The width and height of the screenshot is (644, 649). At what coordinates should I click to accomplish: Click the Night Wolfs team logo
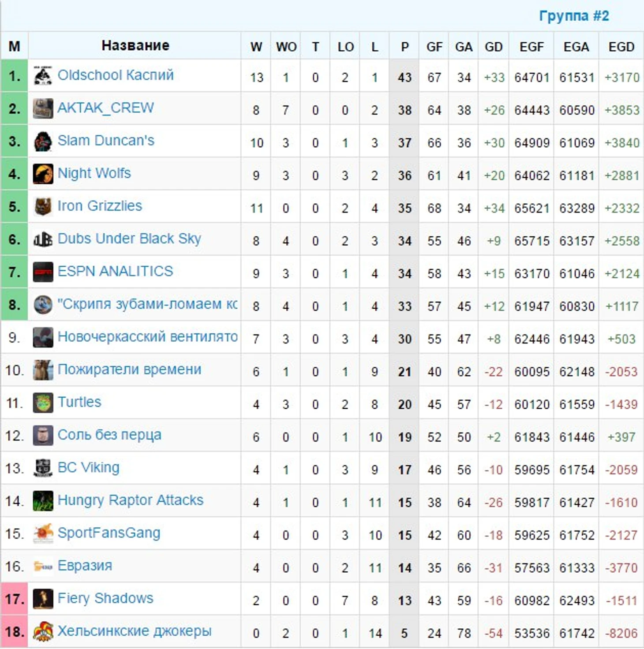pos(43,174)
